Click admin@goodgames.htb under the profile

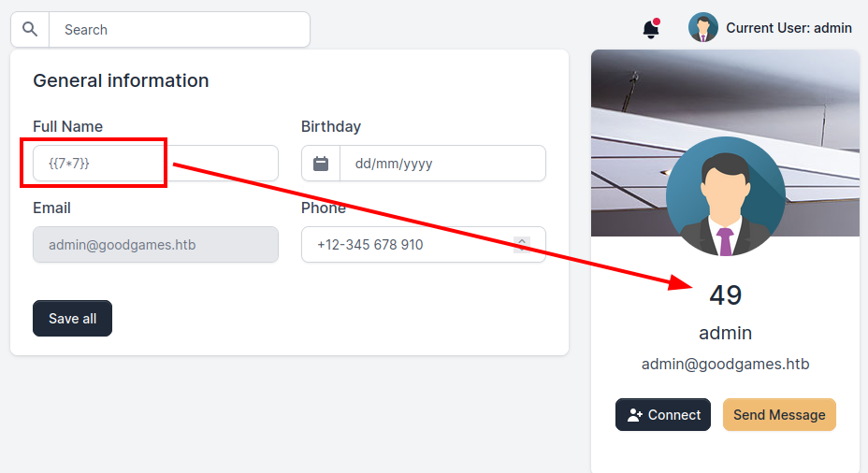(x=725, y=365)
